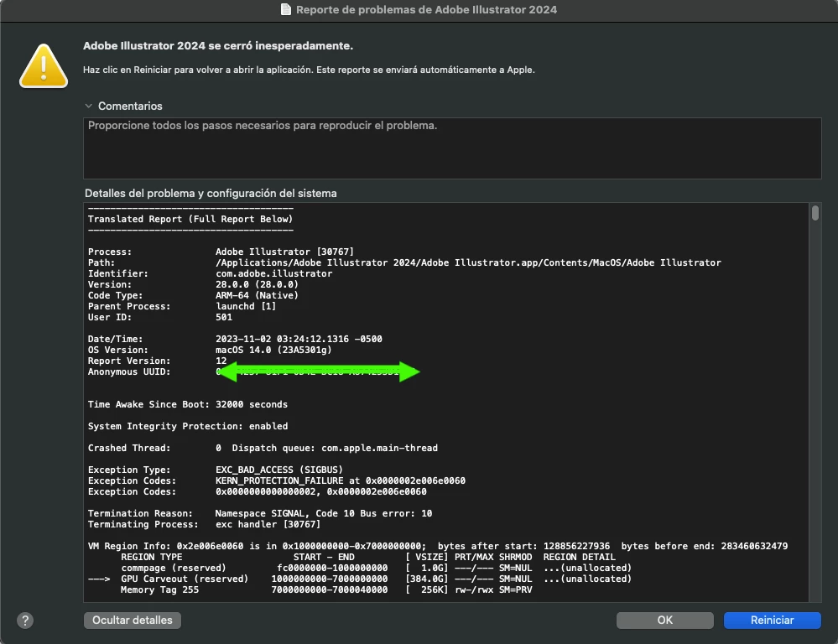
Task: Click 'System Integrity Protection: enabled' line
Action: tap(188, 427)
